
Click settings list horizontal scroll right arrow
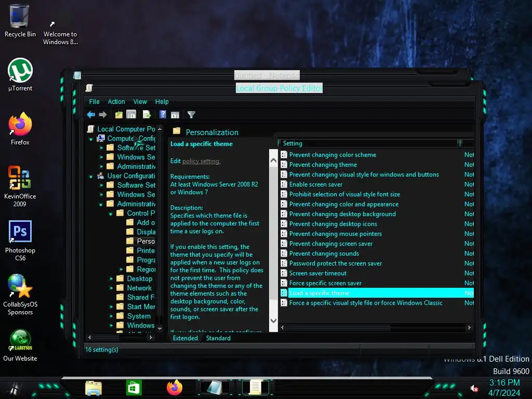tap(469, 327)
